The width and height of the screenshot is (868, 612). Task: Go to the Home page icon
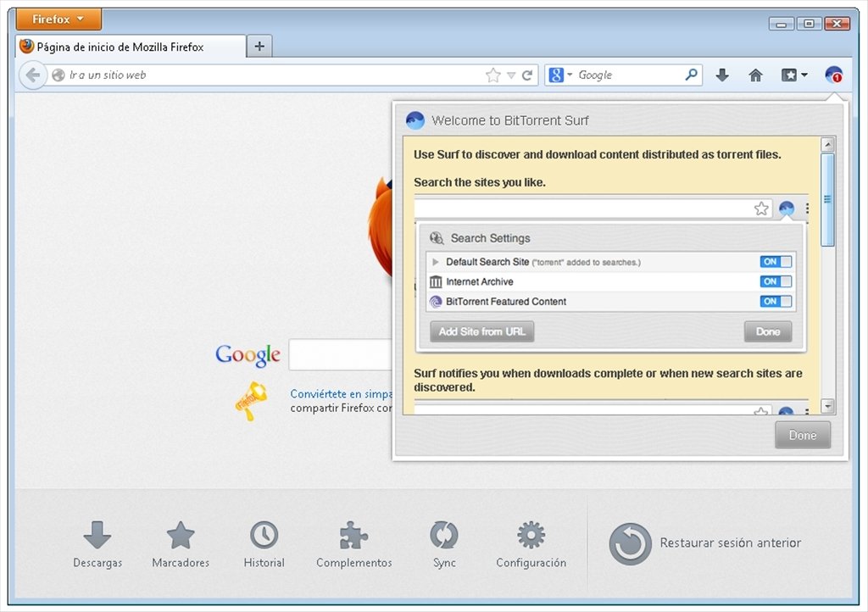[755, 75]
